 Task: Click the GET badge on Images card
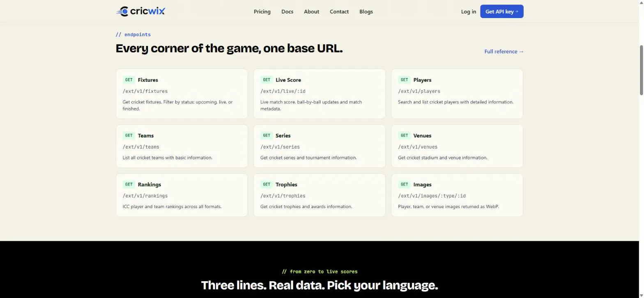click(404, 184)
